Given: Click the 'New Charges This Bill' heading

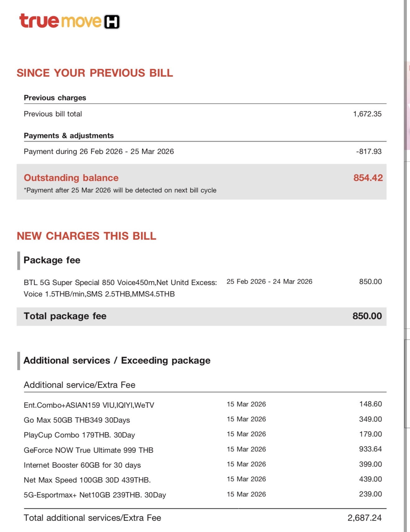Looking at the screenshot, I should (x=86, y=236).
